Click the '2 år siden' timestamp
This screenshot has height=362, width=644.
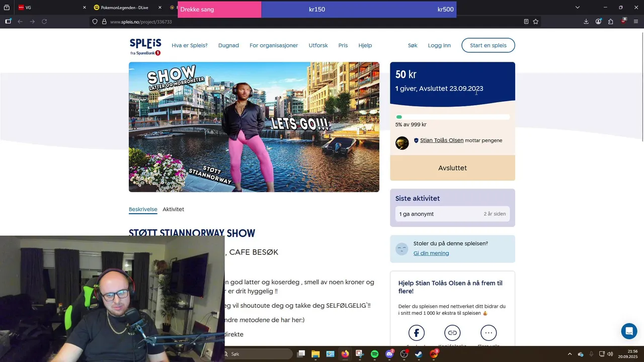pos(495,214)
